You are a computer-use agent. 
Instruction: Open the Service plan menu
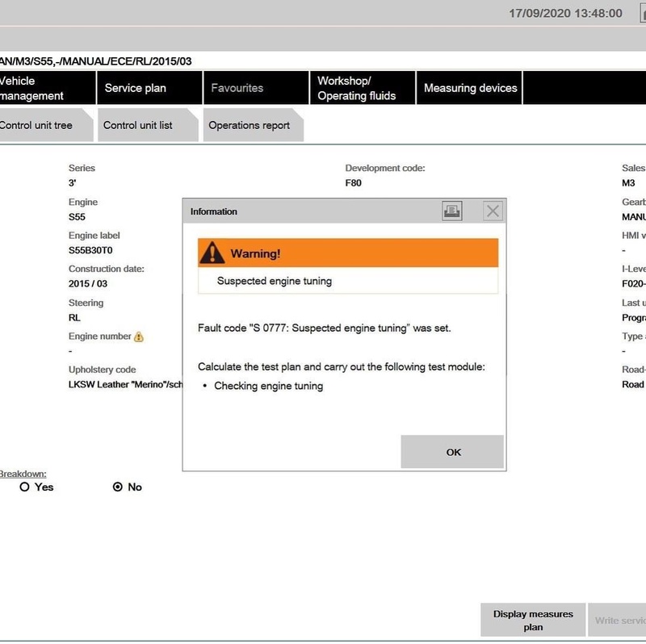point(149,88)
